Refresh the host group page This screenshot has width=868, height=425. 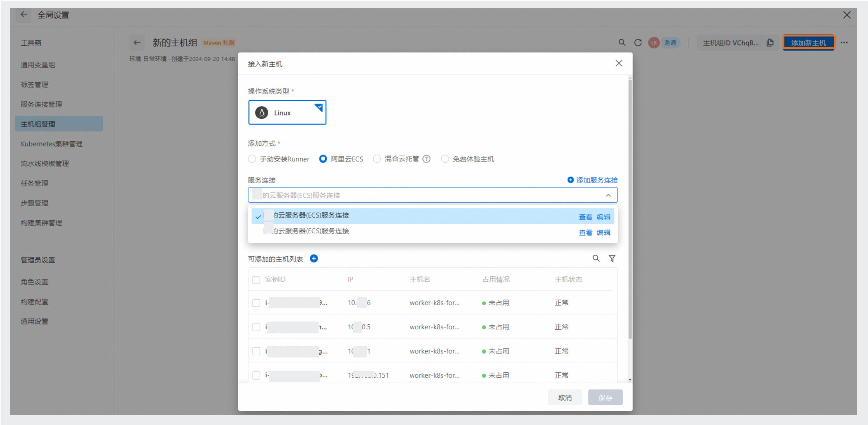(x=638, y=42)
